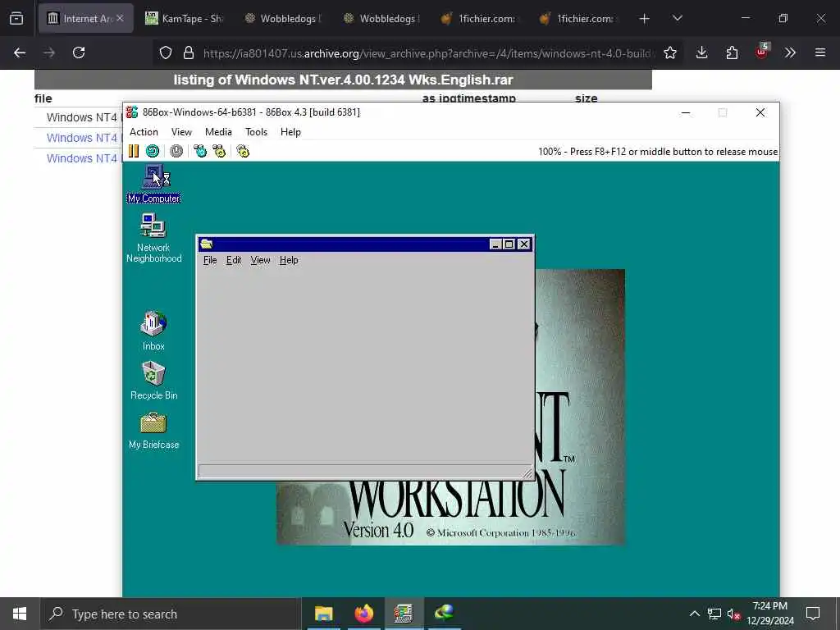The height and width of the screenshot is (630, 840).
Task: Reload the current page
Action: coord(79,52)
